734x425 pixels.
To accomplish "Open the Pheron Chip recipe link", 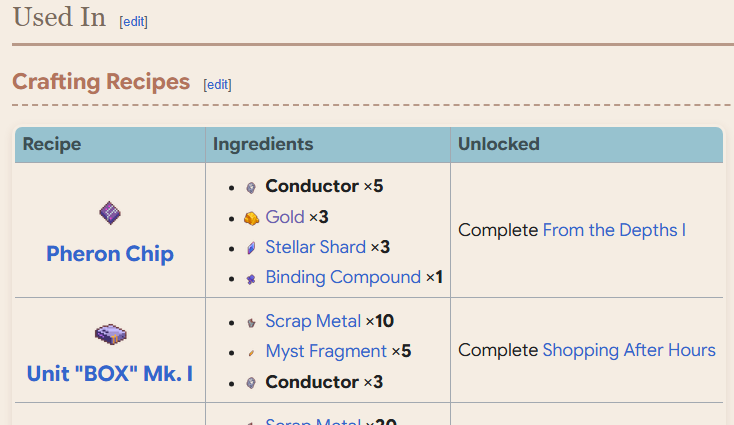I will point(110,254).
